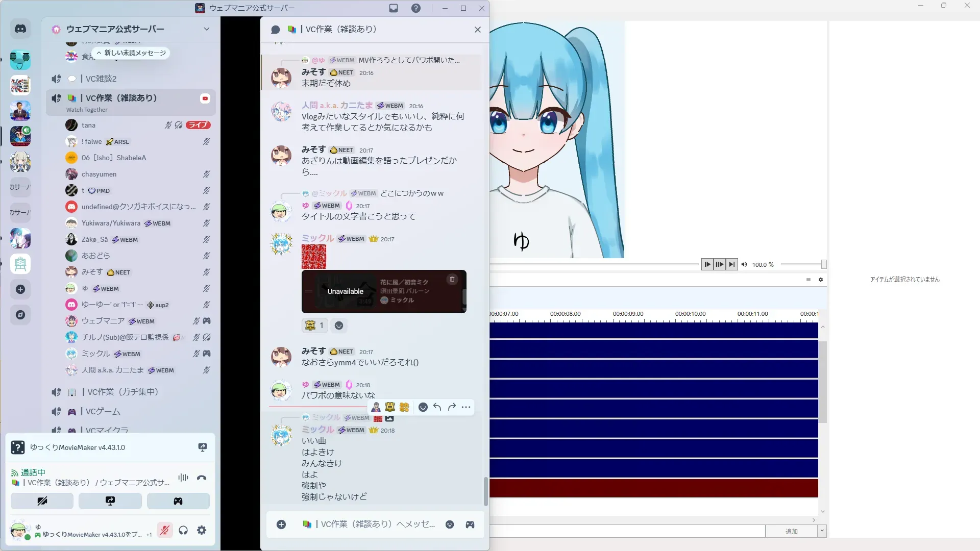Turn on camera in voice panel
Image resolution: width=980 pixels, height=551 pixels.
(42, 501)
